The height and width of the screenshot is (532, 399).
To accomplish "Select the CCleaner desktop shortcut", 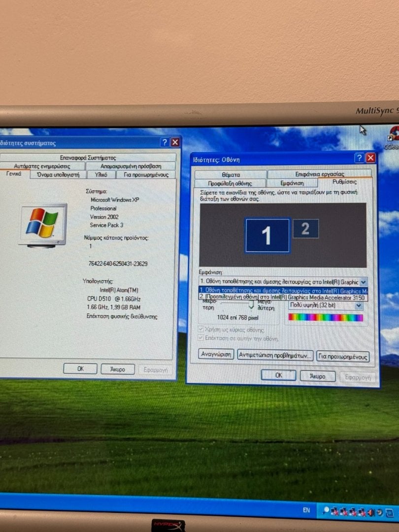I will (x=394, y=138).
